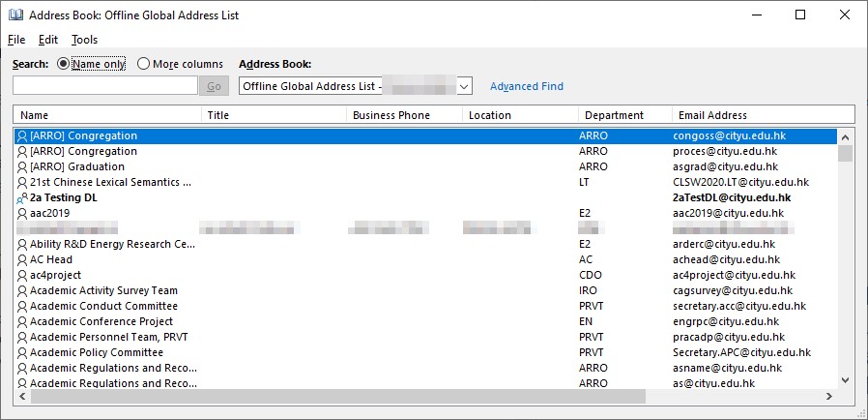Select the More columns radio button

pos(143,64)
